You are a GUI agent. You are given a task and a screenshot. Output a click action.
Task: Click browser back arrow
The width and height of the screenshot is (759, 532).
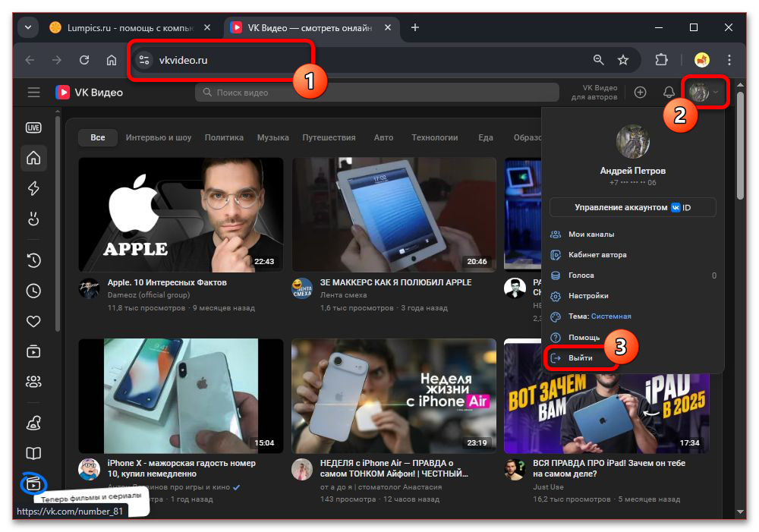[x=30, y=60]
